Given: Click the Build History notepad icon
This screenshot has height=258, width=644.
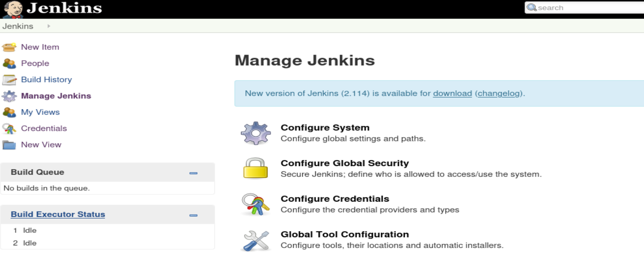Looking at the screenshot, I should tap(9, 80).
